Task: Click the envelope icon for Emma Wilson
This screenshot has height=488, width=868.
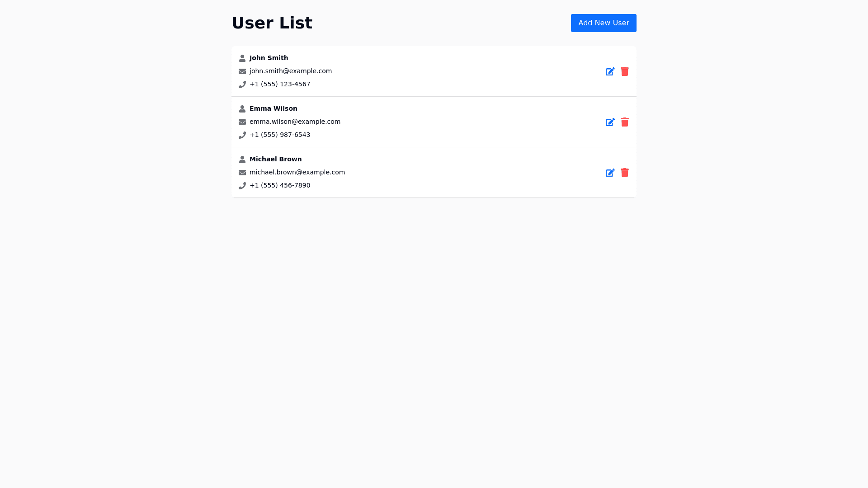Action: pyautogui.click(x=242, y=122)
